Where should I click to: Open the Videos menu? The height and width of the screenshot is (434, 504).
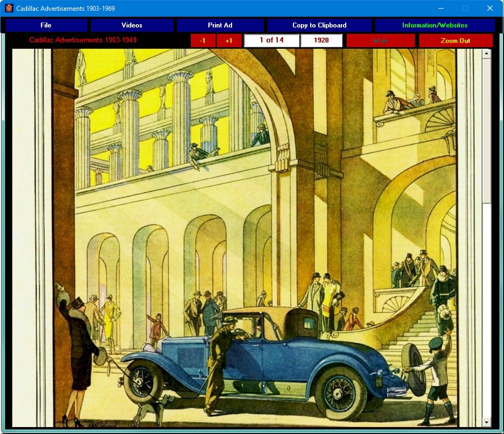(x=132, y=25)
